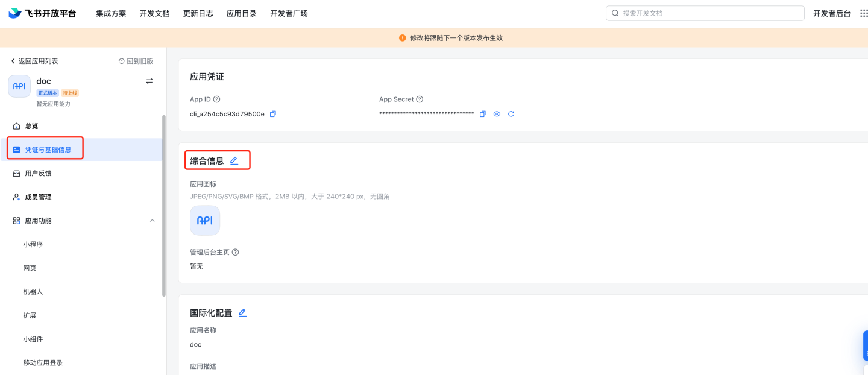Click 回到旧版 to switch version
The image size is (868, 375).
pyautogui.click(x=136, y=61)
